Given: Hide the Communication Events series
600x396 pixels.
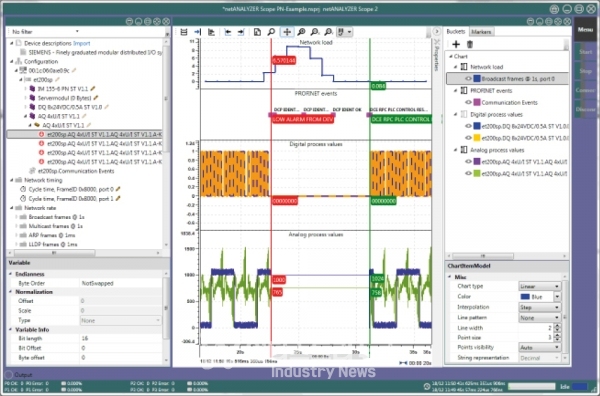Looking at the screenshot, I should tap(468, 103).
